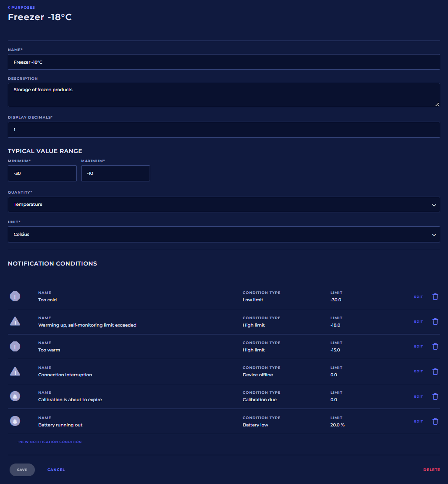This screenshot has width=448, height=484.
Task: Click warning triangle beside Connection interruption
Action: [x=15, y=372]
